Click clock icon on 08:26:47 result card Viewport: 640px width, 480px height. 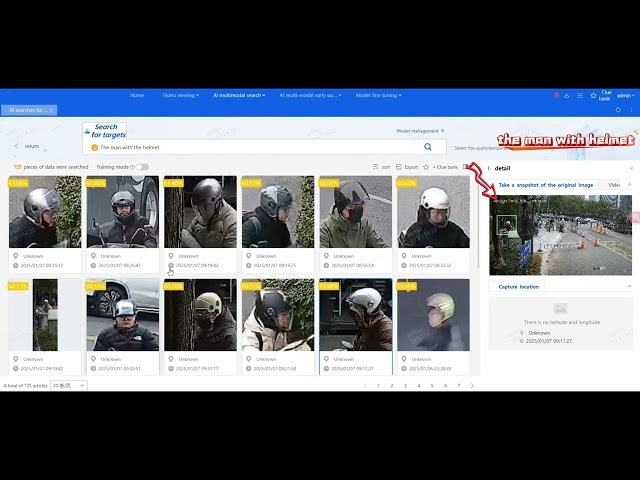[x=93, y=265]
